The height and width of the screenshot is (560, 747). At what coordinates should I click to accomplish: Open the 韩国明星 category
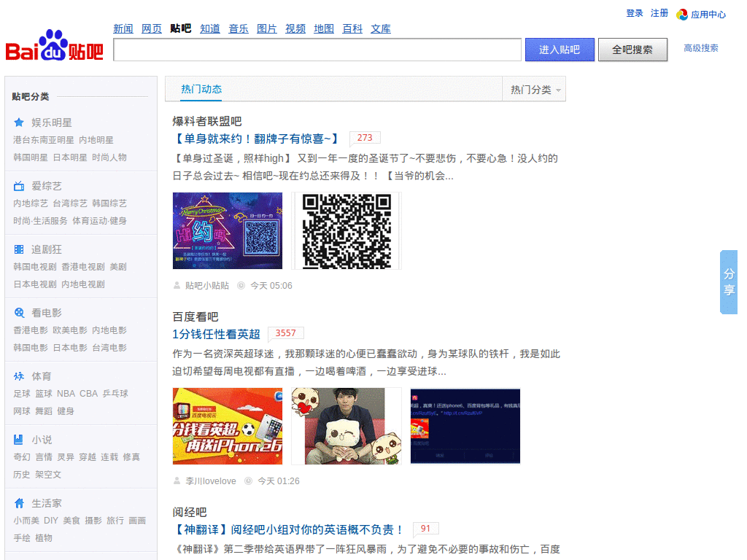31,157
